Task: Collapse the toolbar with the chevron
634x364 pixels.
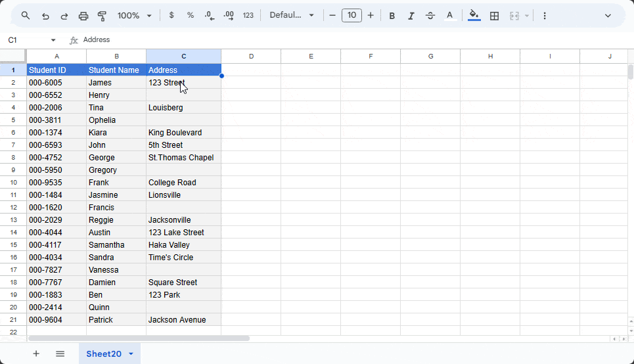Action: coord(608,16)
